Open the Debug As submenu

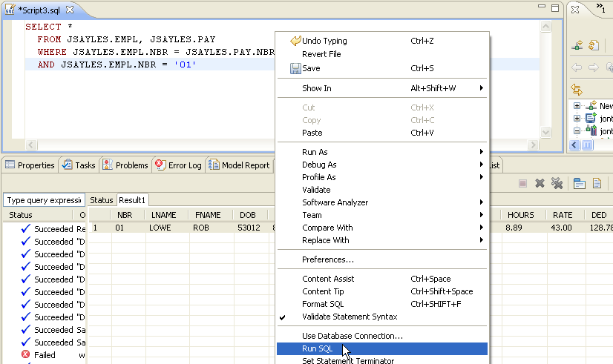click(382, 165)
